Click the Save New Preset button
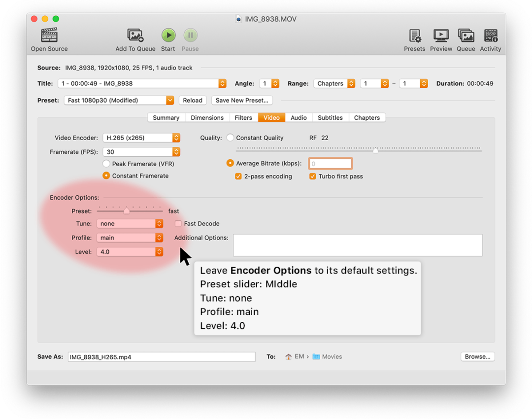This screenshot has width=532, height=419. click(x=242, y=101)
